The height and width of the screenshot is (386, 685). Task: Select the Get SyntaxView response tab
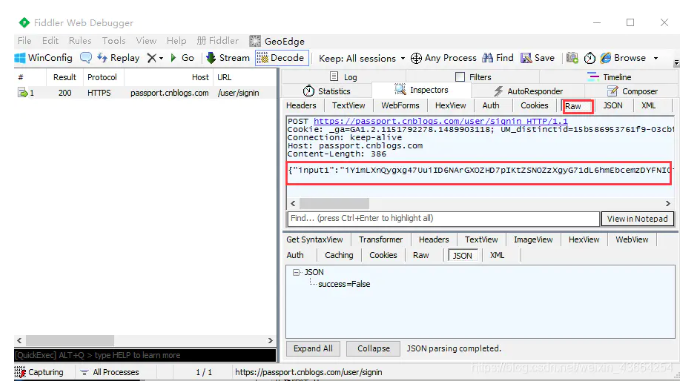click(315, 239)
